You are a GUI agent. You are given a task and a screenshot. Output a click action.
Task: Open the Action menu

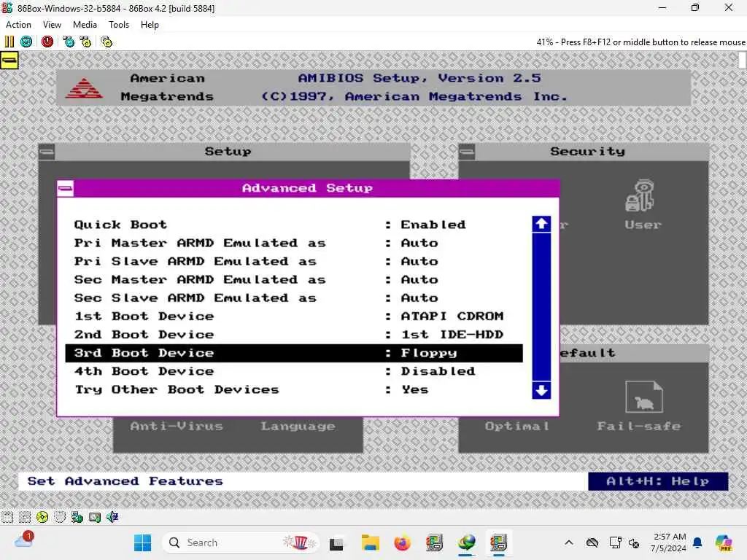pos(18,25)
